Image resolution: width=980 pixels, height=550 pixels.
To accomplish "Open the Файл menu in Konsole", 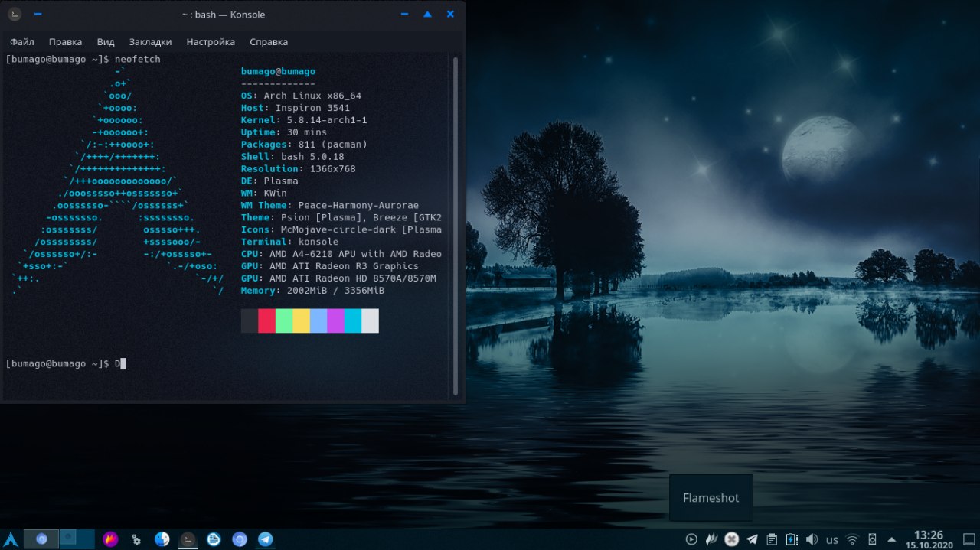I will click(x=22, y=42).
